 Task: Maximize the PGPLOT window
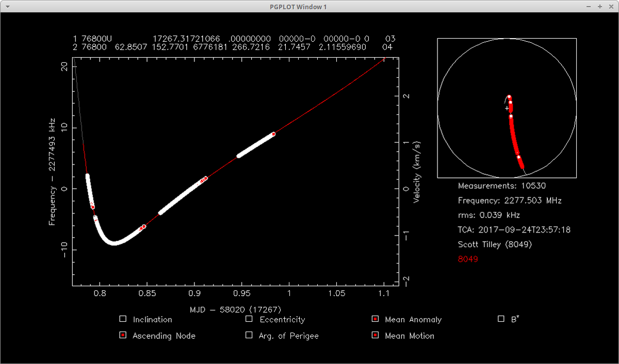(600, 7)
